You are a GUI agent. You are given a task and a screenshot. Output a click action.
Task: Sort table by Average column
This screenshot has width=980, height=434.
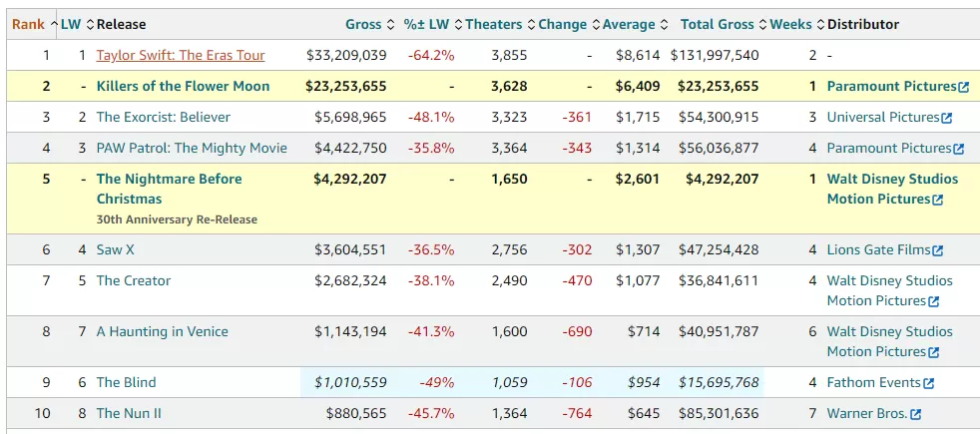[x=635, y=24]
